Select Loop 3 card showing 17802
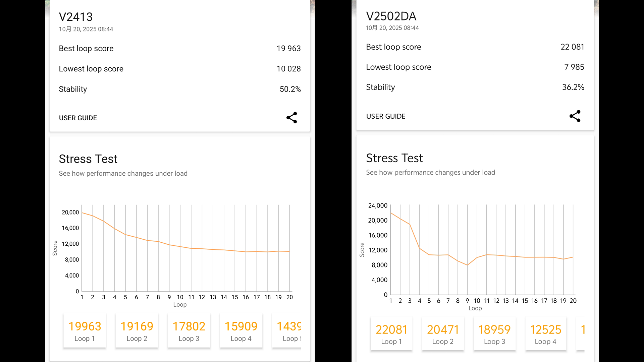Viewport: 644px width, 362px height. coord(189,331)
